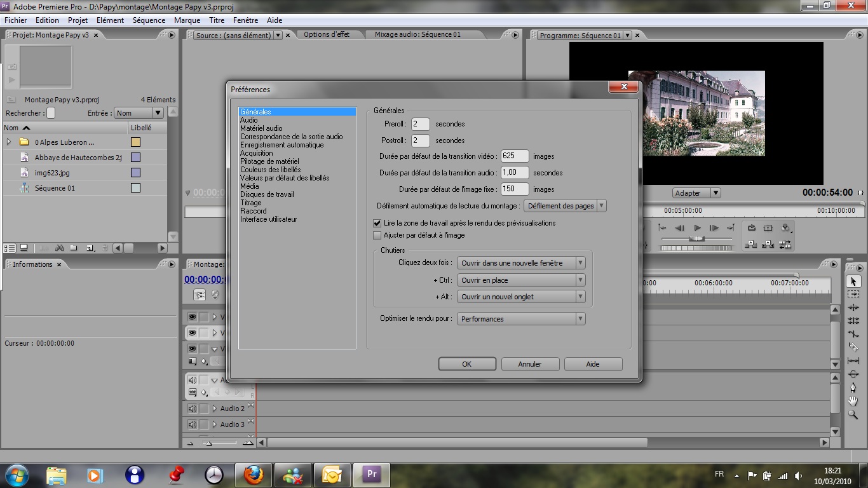Select 'Audio' in Préférences list
The height and width of the screenshot is (488, 868).
[x=249, y=120]
